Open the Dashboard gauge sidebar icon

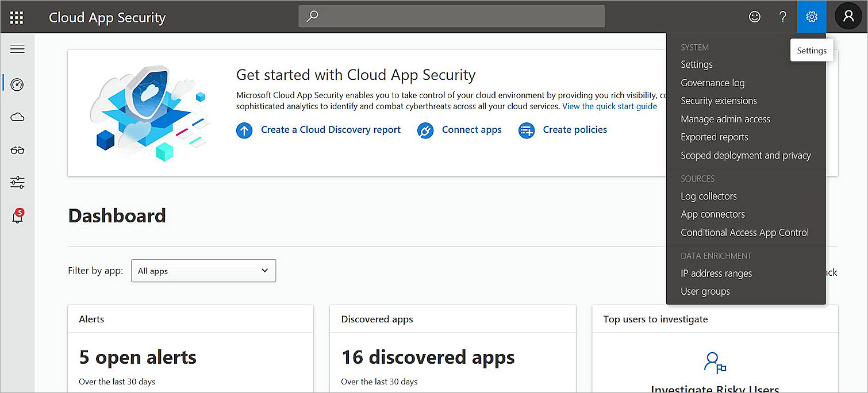[17, 84]
